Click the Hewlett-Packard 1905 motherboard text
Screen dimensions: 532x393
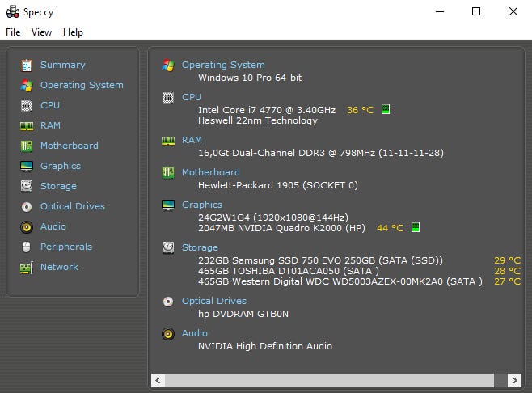pyautogui.click(x=278, y=185)
